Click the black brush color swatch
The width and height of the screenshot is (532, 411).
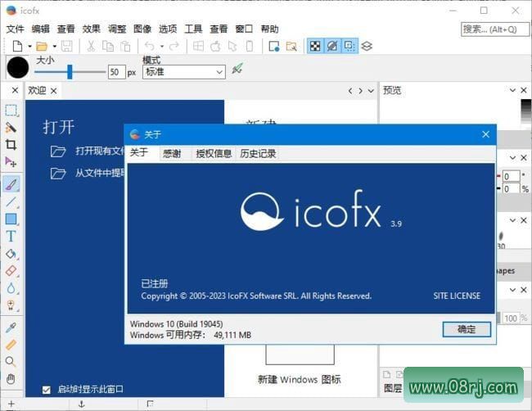18,67
